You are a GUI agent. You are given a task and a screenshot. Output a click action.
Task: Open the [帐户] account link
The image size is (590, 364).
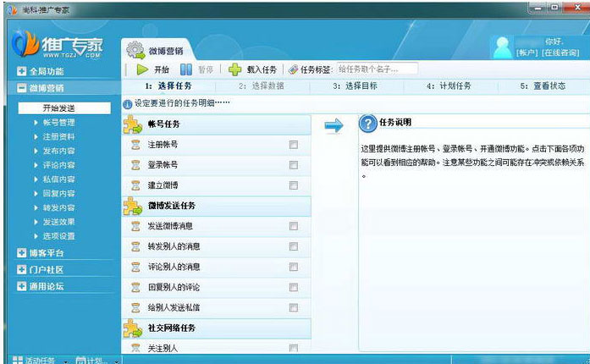coord(527,52)
